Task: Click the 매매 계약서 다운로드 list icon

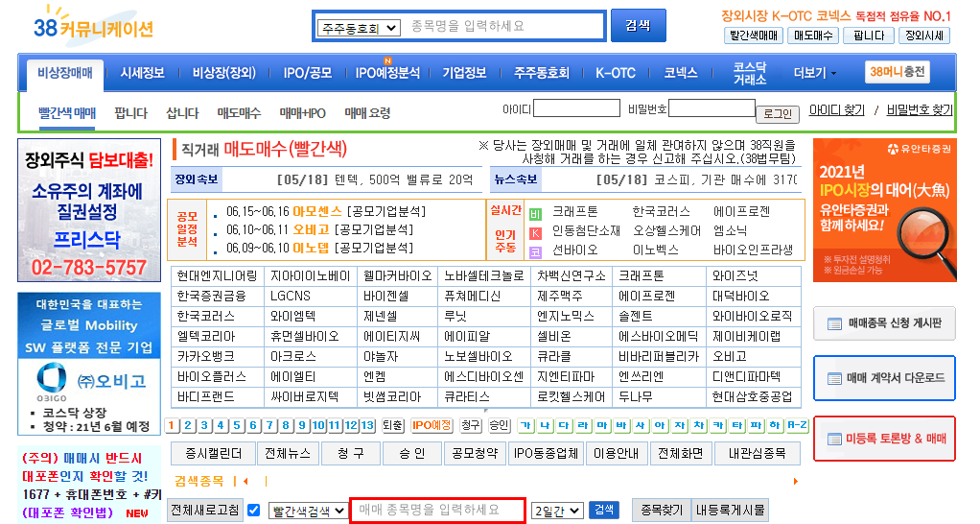Action: [x=834, y=378]
